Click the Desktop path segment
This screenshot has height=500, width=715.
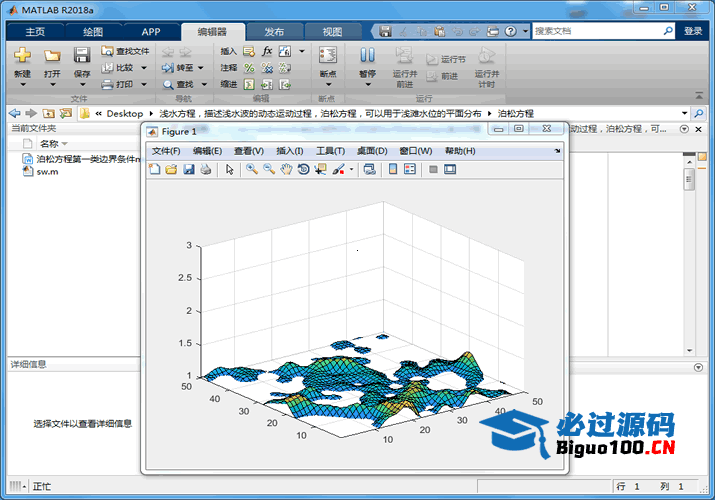(x=124, y=113)
